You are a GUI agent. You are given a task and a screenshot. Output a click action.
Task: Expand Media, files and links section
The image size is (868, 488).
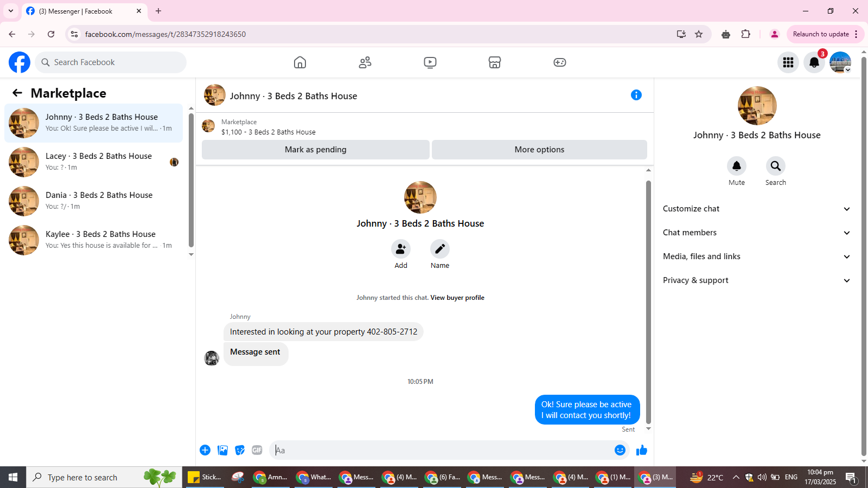point(757,256)
